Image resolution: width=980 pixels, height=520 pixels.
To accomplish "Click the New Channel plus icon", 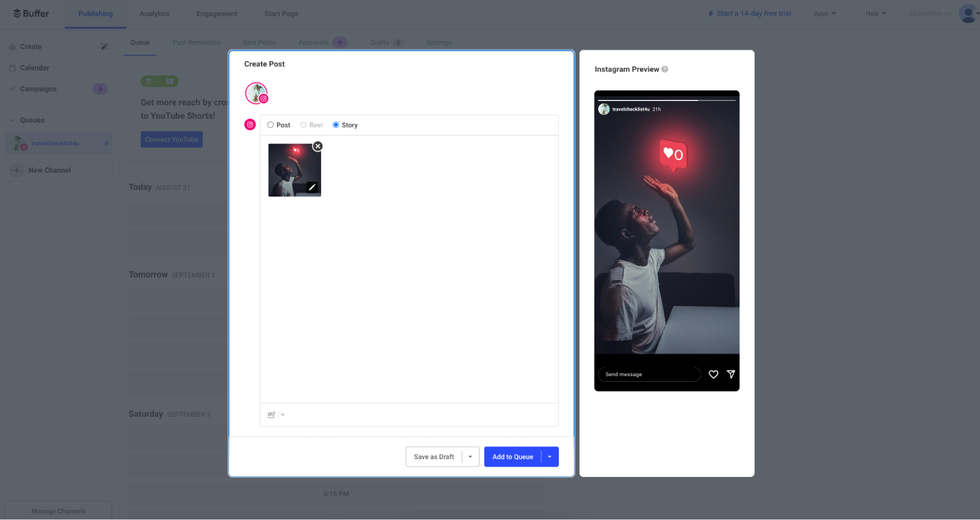I will tap(17, 170).
